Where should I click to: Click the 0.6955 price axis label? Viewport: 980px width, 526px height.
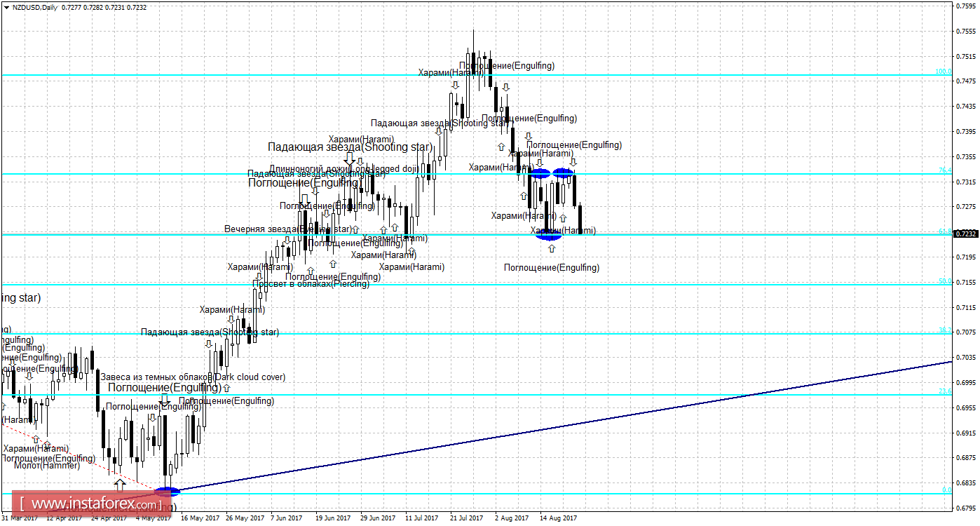[x=965, y=408]
